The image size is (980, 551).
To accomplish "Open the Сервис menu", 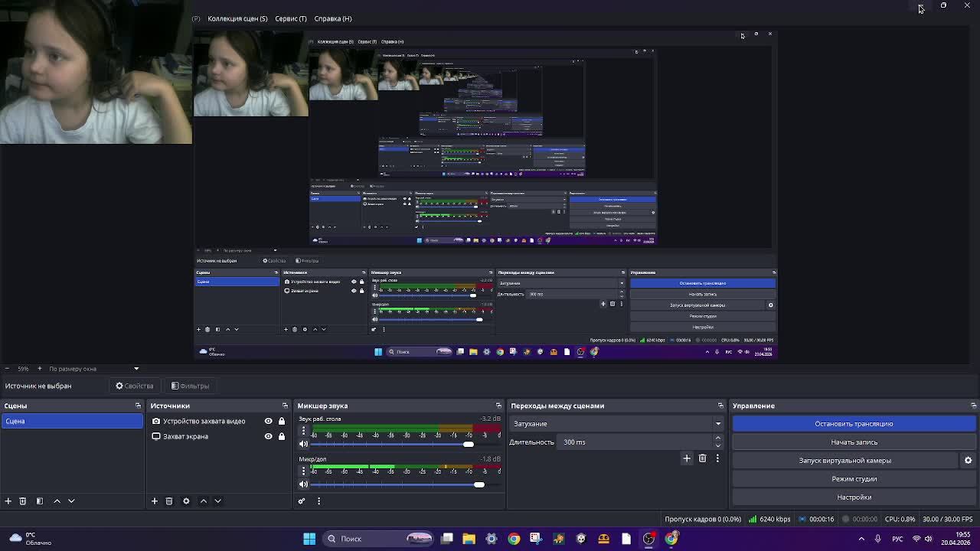I will [x=290, y=18].
